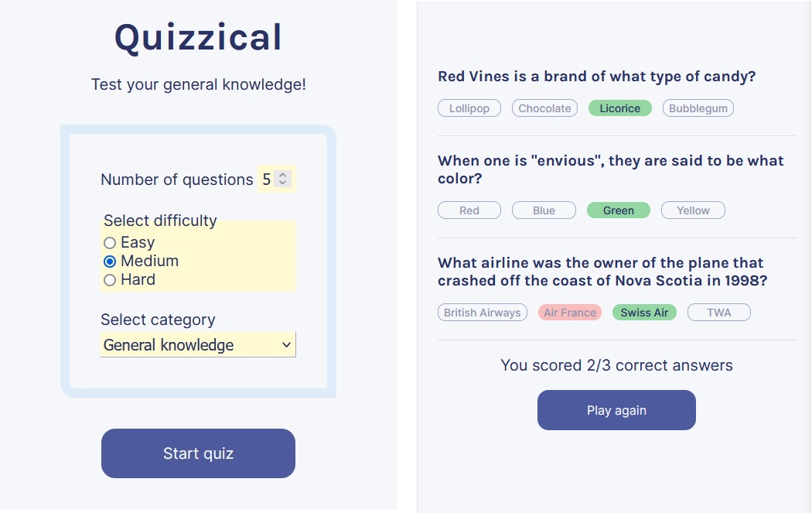The height and width of the screenshot is (513, 812).
Task: Select Lollipop for the Red Vines question
Action: click(469, 108)
